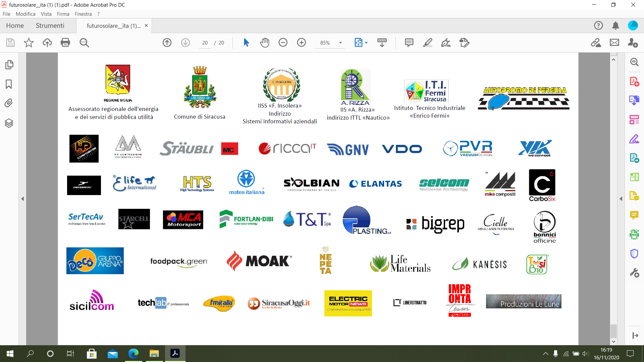The image size is (644, 362).
Task: Open page thumbnails panel
Action: coord(9,64)
